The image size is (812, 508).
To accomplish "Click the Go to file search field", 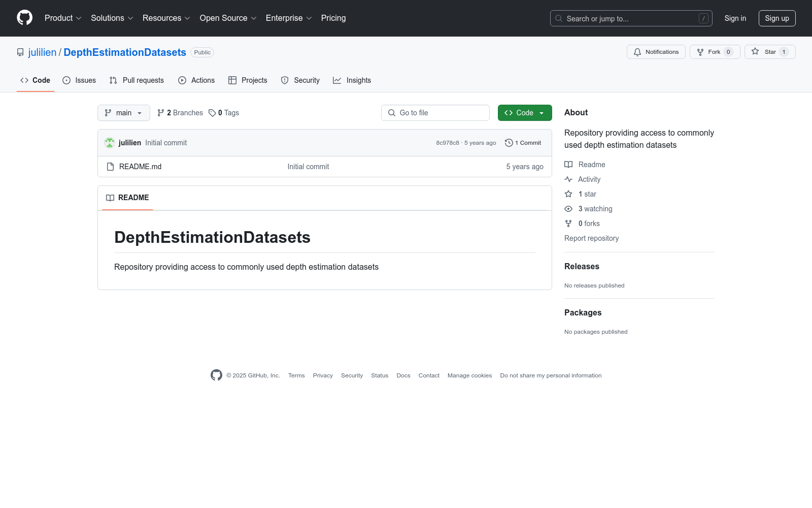I will 435,113.
